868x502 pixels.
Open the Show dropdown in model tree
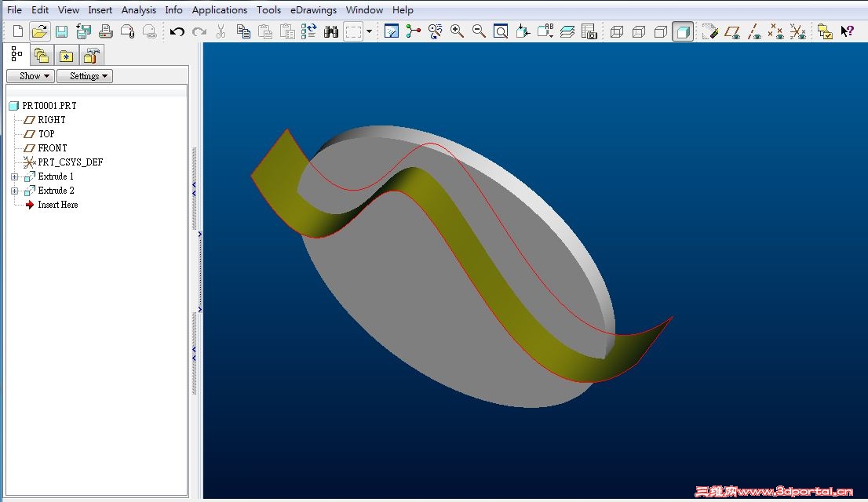[x=31, y=76]
